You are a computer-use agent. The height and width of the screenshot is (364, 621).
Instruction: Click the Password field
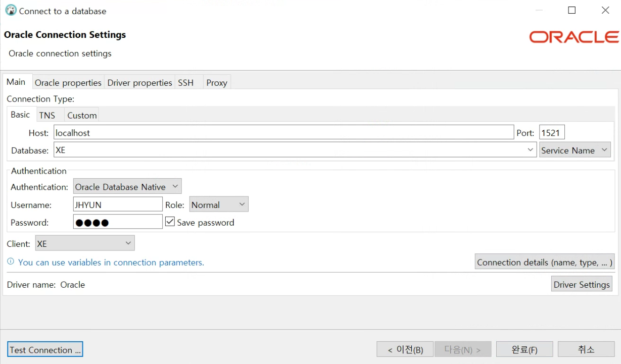[118, 222]
